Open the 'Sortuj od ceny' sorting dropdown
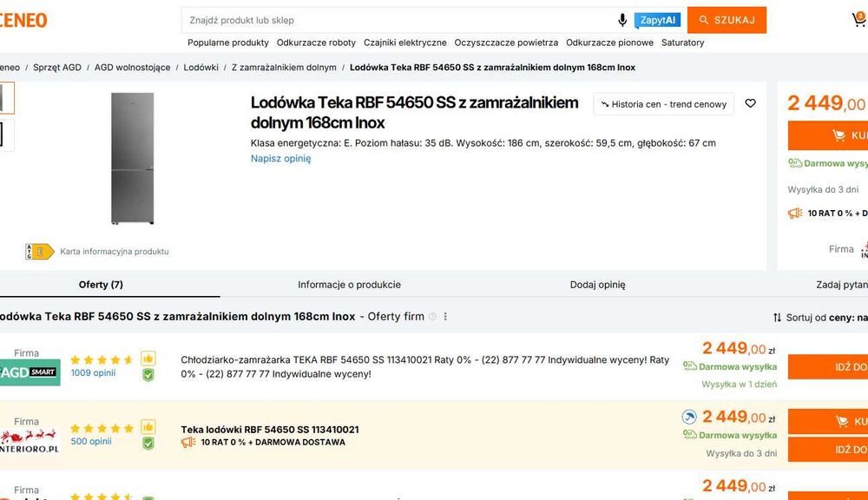Viewport: 868px width, 500px height. 820,318
